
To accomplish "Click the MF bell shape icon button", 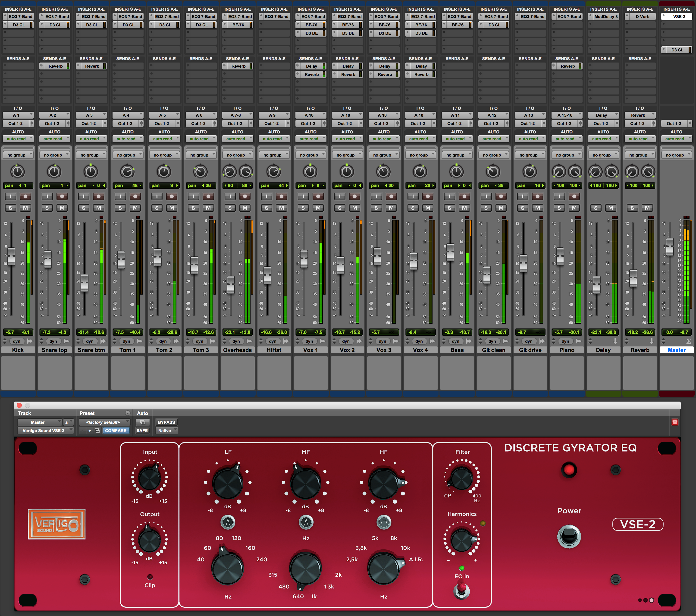I will [x=306, y=522].
